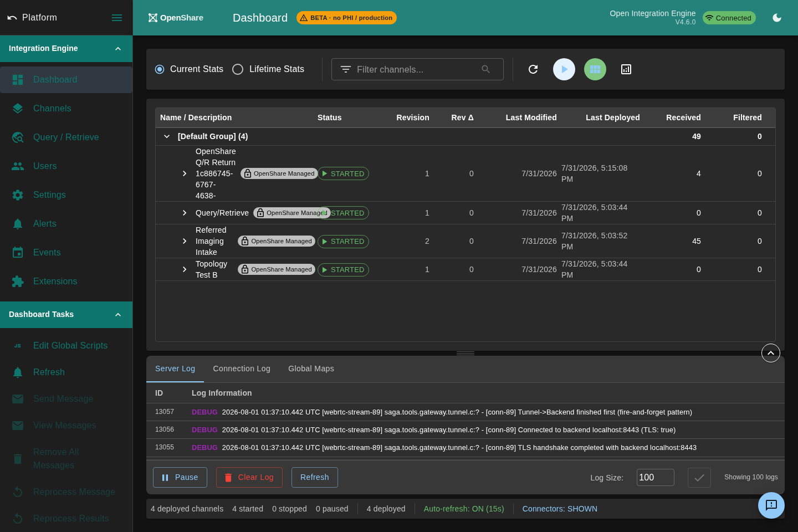
Task: Sort by Name / Description column header
Action: click(x=196, y=117)
